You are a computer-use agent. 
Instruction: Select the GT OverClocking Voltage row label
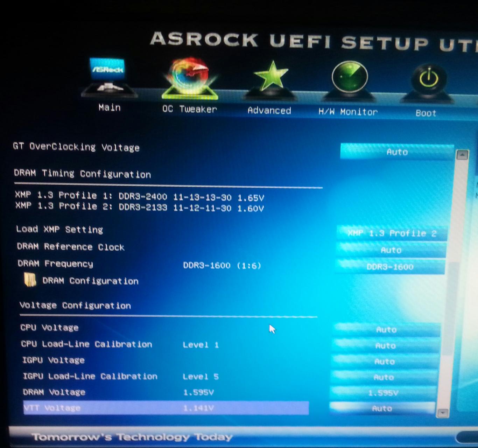[x=76, y=147]
